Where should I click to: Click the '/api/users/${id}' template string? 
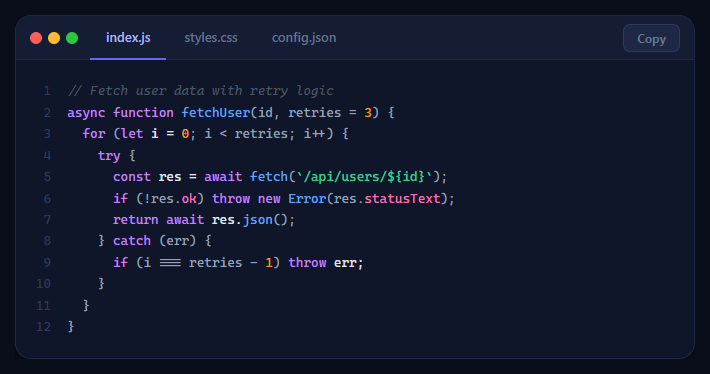click(x=364, y=176)
